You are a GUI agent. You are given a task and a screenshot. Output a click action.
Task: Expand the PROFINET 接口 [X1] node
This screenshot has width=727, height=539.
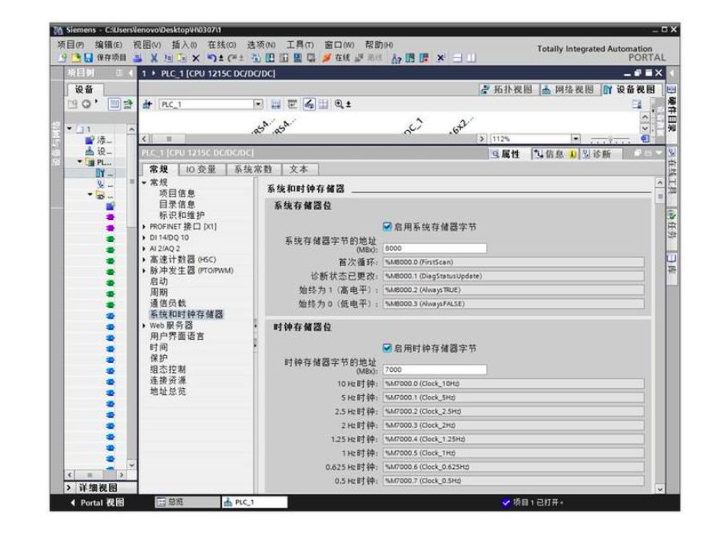[144, 227]
